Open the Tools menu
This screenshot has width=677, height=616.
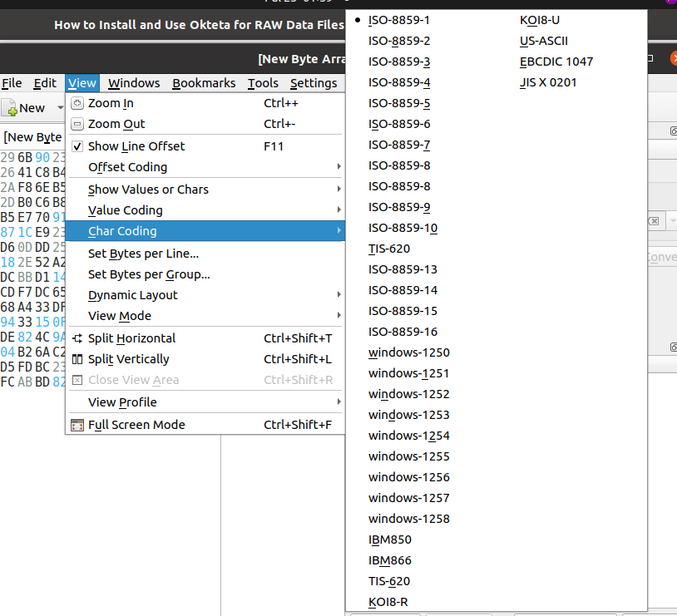[263, 83]
